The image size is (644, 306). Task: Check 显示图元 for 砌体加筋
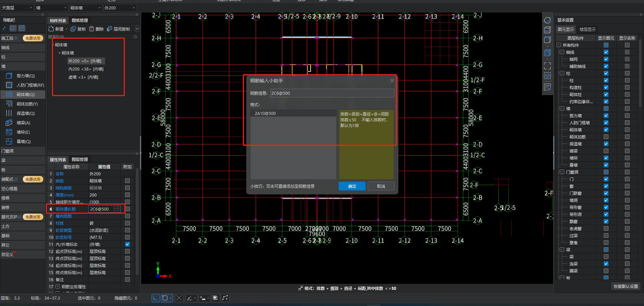[x=606, y=137]
